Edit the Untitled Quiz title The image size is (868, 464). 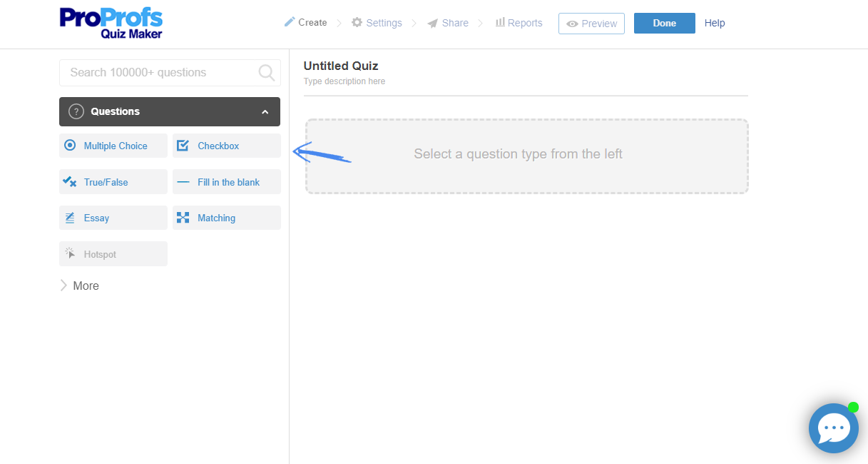coord(341,66)
